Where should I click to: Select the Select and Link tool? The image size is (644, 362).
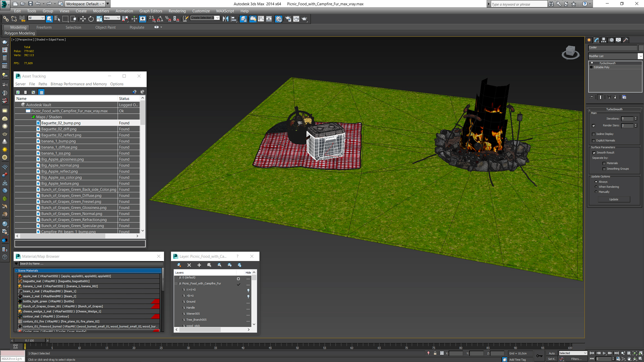point(6,19)
